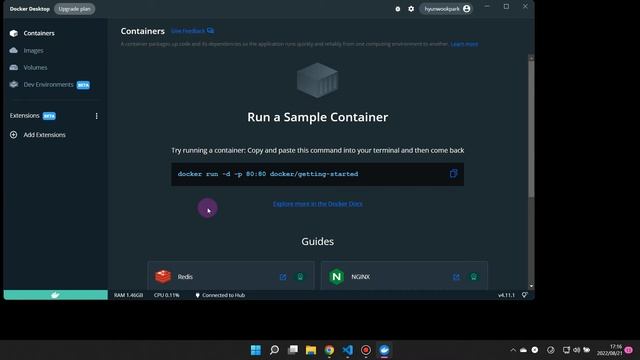Click the Give Feedback link

[x=192, y=31]
